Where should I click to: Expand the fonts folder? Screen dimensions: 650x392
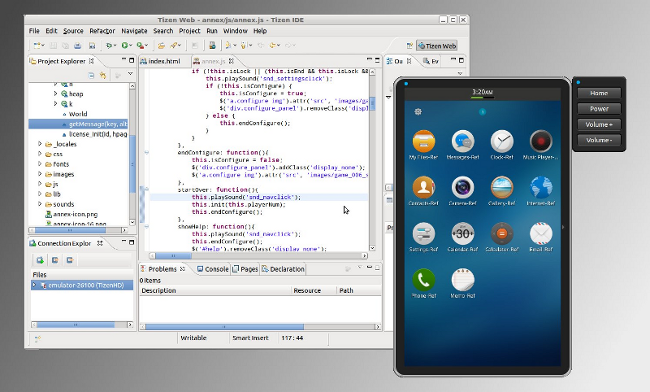[40, 164]
